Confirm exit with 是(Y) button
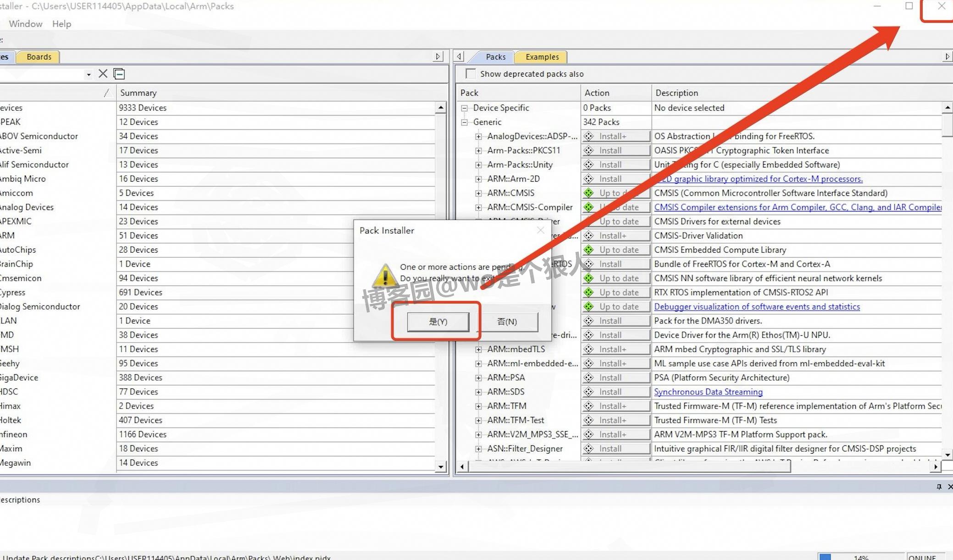953x560 pixels. coord(438,322)
